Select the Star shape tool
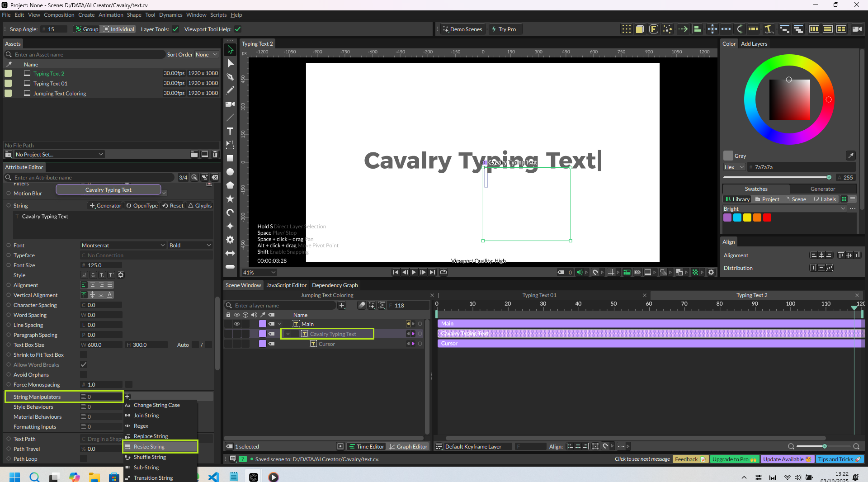This screenshot has width=868, height=482. [x=230, y=199]
